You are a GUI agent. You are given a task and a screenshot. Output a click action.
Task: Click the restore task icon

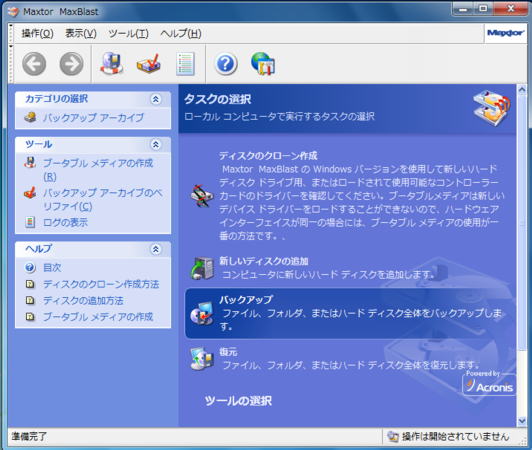pyautogui.click(x=202, y=358)
